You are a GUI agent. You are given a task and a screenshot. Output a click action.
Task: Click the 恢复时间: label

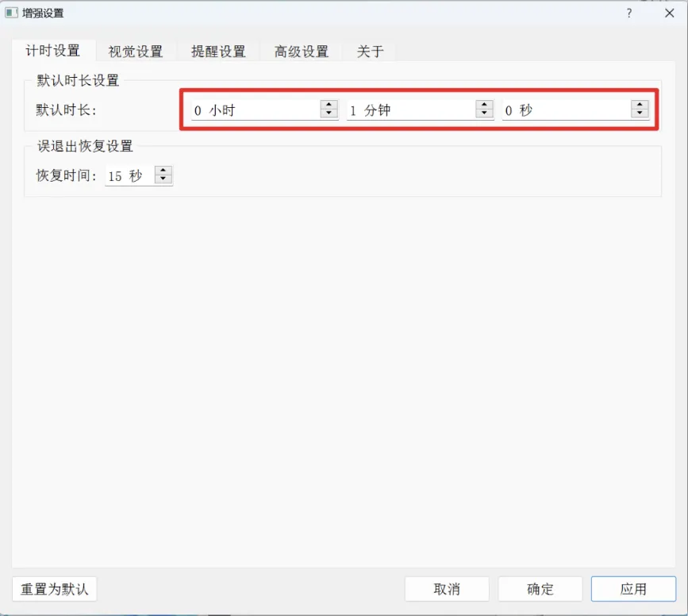pos(66,175)
